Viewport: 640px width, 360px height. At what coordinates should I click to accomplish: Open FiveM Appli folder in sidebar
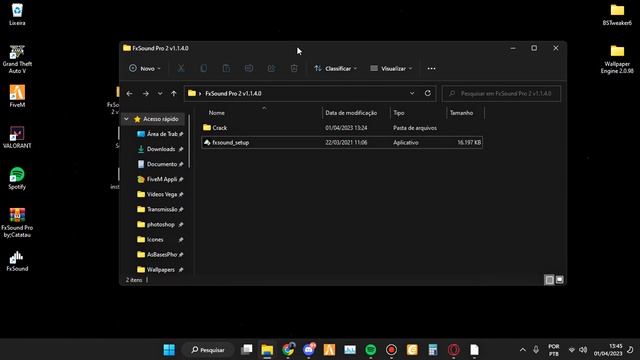(x=160, y=179)
